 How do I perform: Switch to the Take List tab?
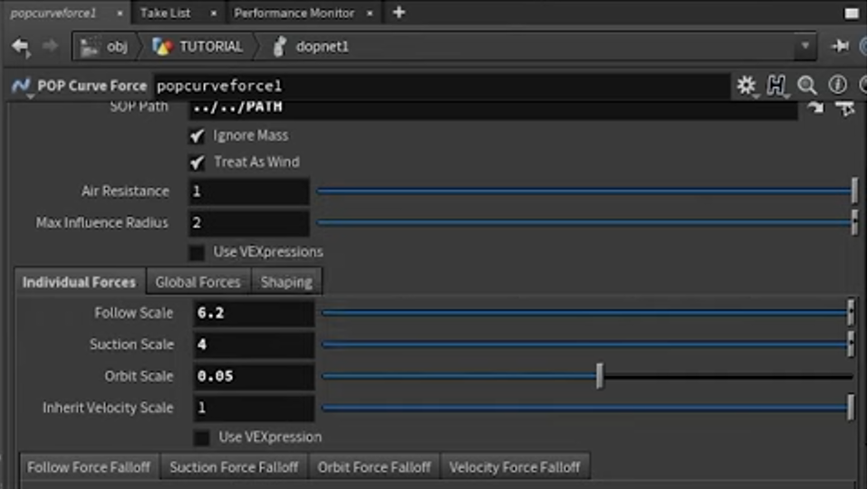point(165,13)
